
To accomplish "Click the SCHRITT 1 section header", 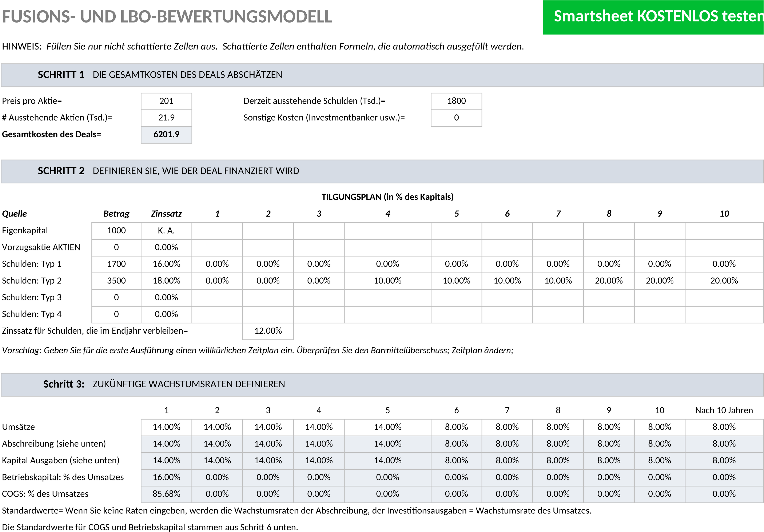I will point(382,75).
